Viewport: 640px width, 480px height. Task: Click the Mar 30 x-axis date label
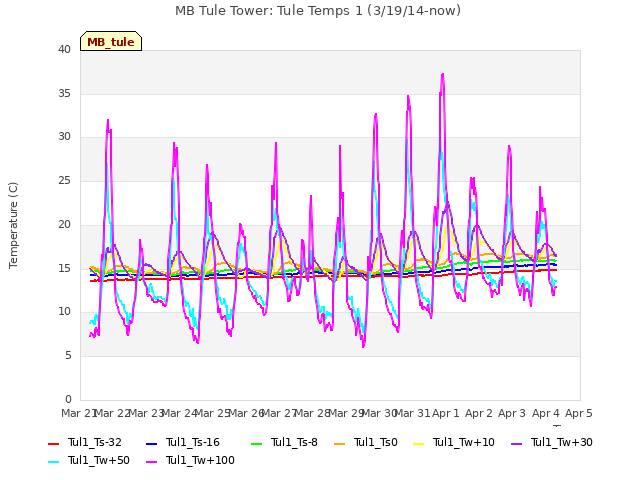pos(379,413)
